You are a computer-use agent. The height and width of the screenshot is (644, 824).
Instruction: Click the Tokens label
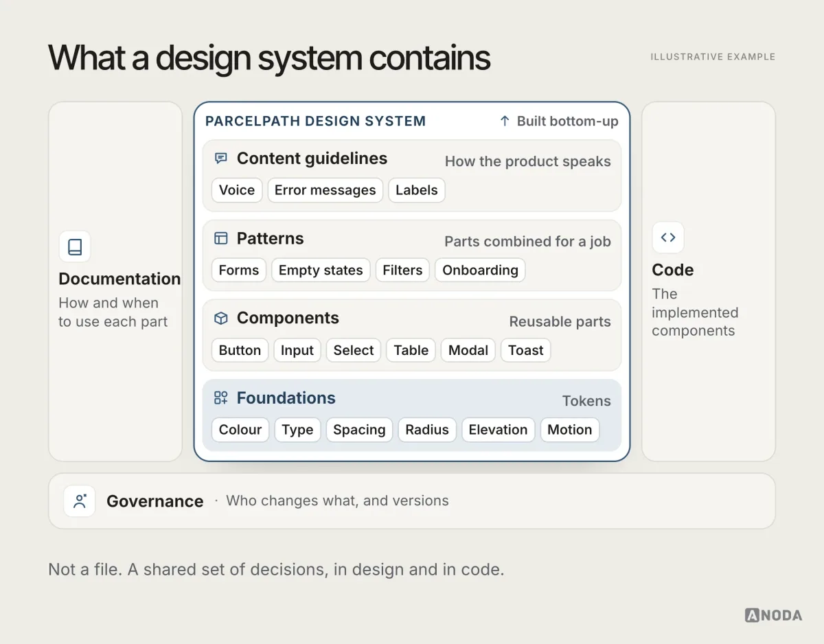[x=586, y=401]
